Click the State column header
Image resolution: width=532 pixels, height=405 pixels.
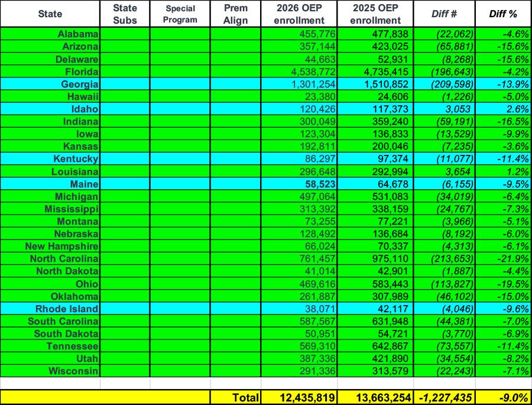coord(50,14)
